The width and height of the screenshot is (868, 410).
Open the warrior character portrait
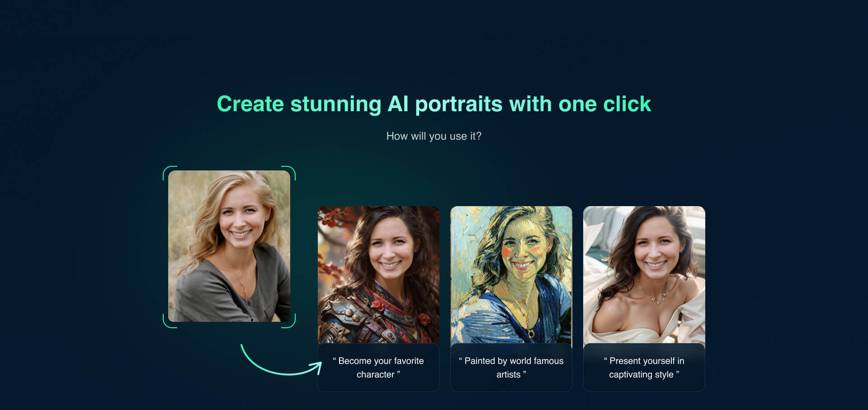pos(378,275)
